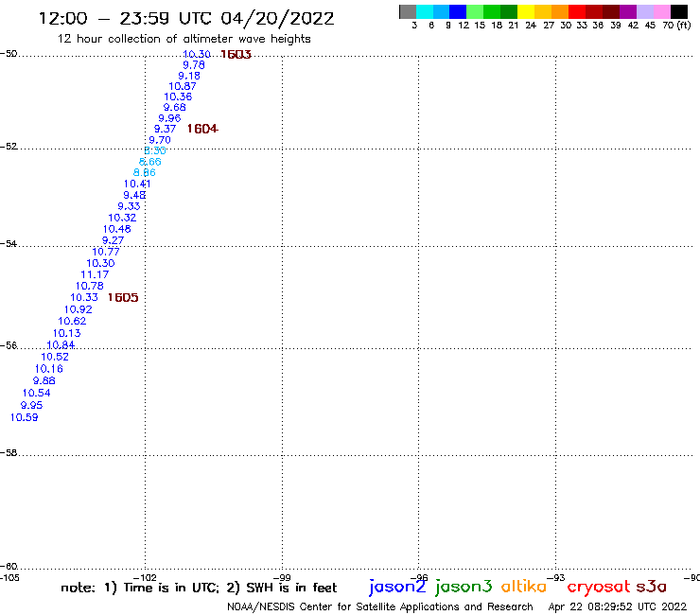This screenshot has width=700, height=615.
Task: Click the cyan legend color swatch
Action: (425, 11)
